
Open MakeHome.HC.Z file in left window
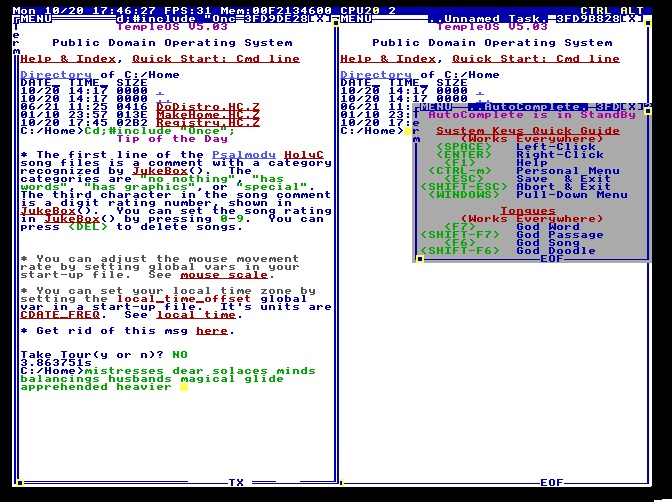click(x=208, y=115)
